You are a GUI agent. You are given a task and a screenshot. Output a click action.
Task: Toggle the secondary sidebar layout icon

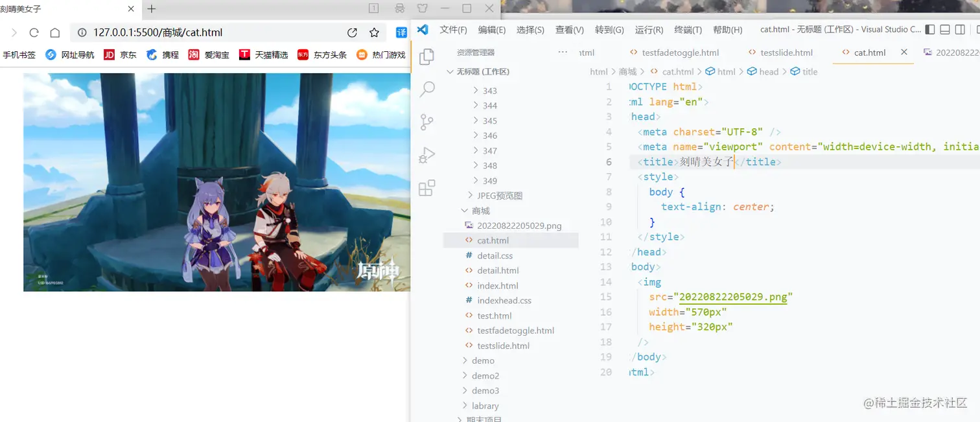[960, 29]
